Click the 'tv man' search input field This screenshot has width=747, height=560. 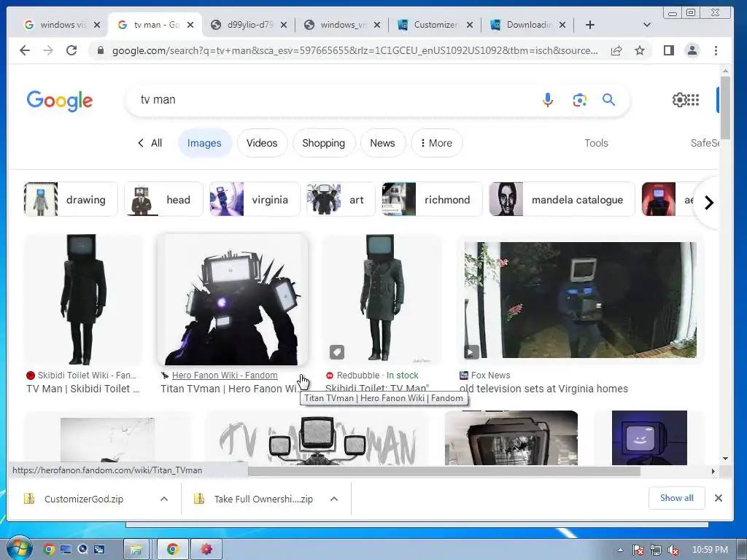333,100
